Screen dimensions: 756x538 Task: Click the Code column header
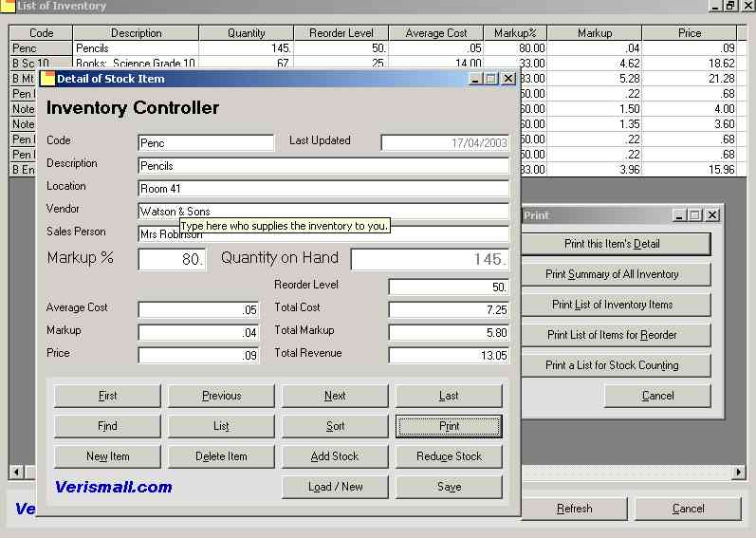tap(41, 33)
